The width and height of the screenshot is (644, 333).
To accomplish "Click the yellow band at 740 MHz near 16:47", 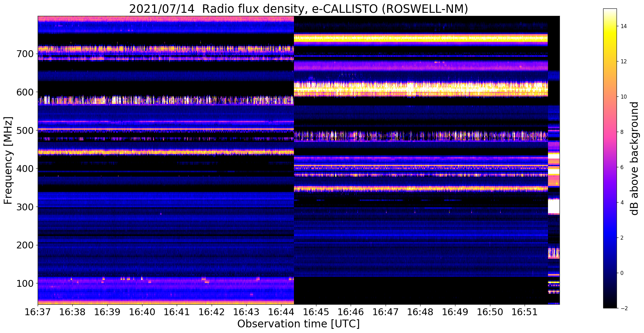I will click(386, 39).
